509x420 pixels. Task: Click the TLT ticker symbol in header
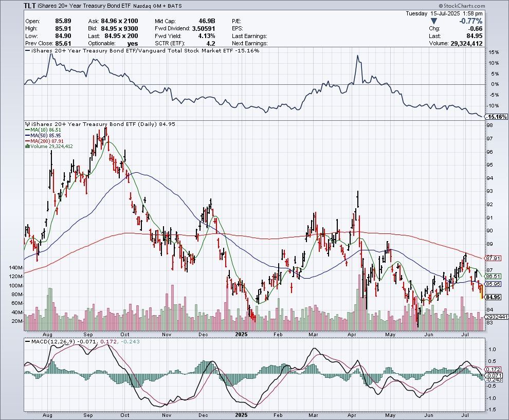pos(30,6)
